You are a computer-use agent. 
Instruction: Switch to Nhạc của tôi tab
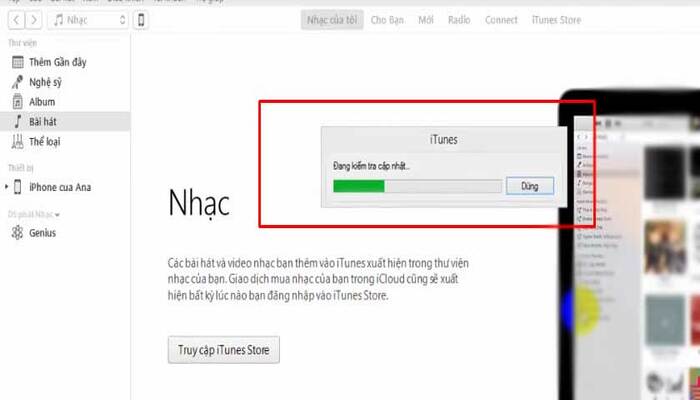(x=332, y=20)
